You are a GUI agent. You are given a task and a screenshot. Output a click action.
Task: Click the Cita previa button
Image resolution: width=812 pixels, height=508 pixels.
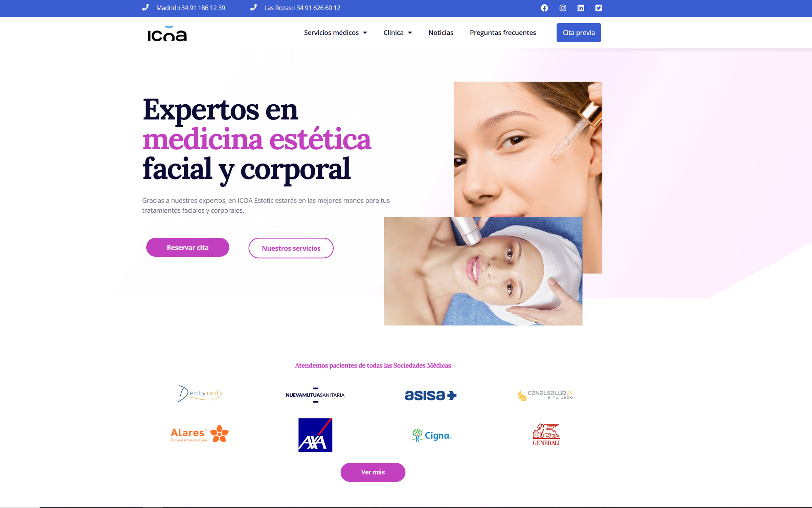point(579,33)
